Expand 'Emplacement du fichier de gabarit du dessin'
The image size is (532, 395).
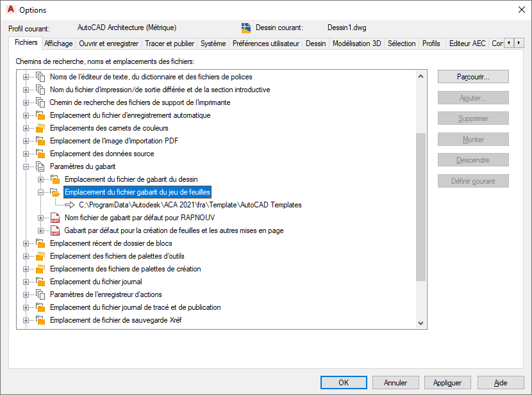click(x=41, y=179)
